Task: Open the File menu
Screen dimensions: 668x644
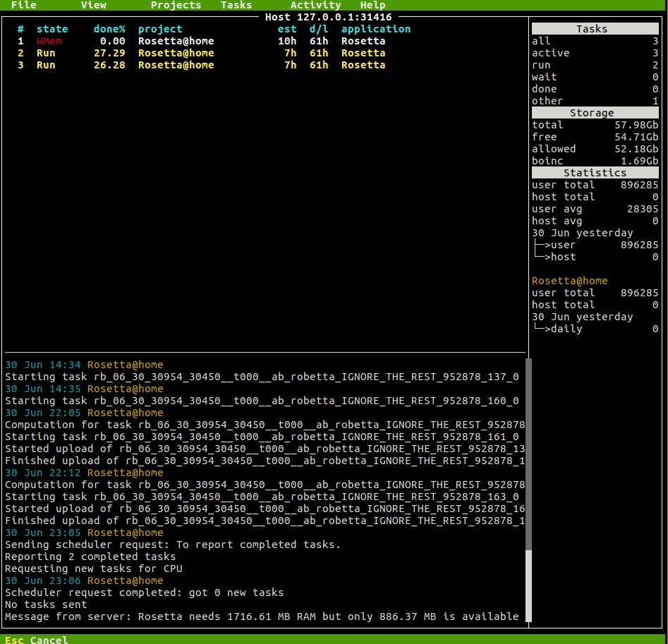Action: tap(23, 5)
